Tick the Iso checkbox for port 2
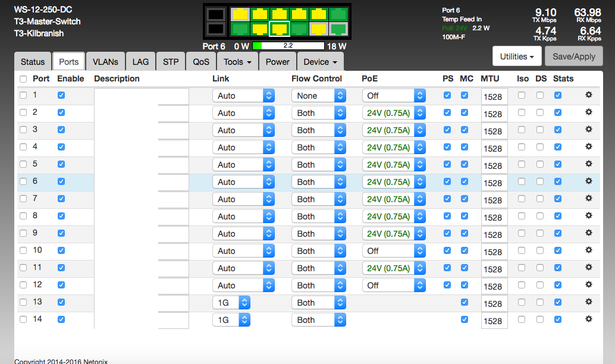Screen dimensions: 615x364 pyautogui.click(x=522, y=112)
